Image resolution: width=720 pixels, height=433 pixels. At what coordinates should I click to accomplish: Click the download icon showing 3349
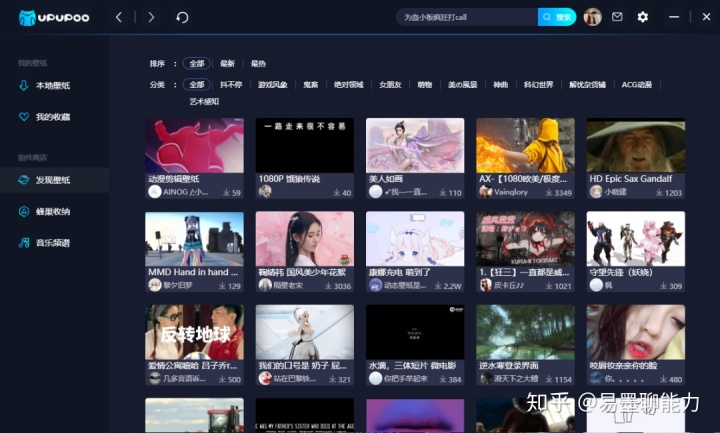coord(549,193)
